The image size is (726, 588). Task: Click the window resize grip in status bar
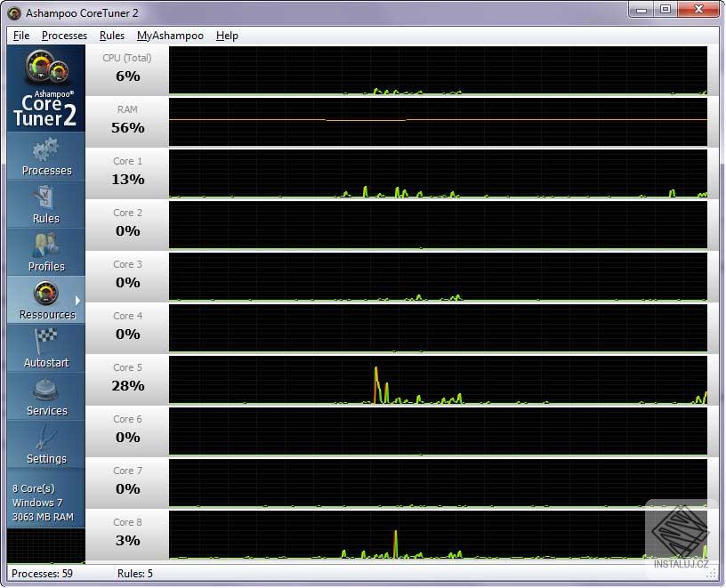pyautogui.click(x=711, y=575)
